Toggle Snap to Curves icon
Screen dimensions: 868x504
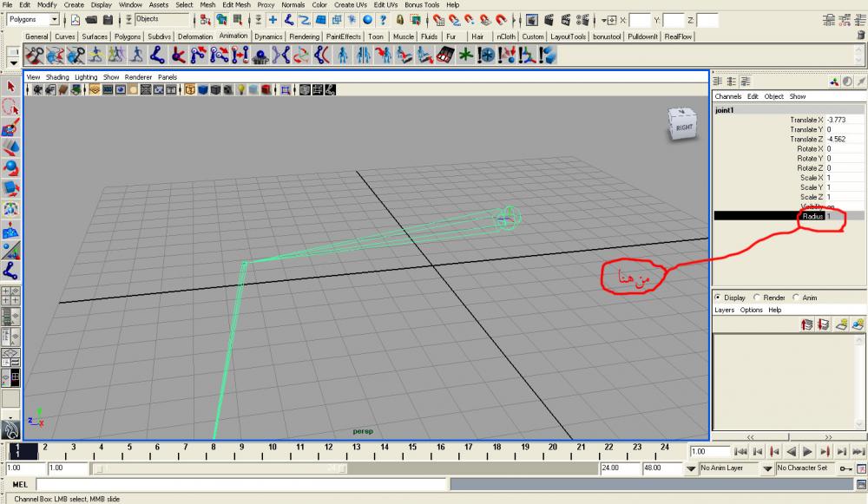[x=455, y=20]
